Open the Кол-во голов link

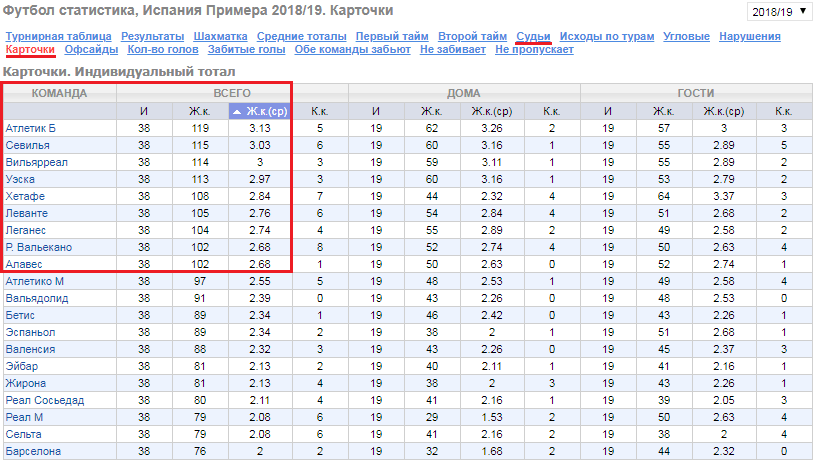click(163, 49)
